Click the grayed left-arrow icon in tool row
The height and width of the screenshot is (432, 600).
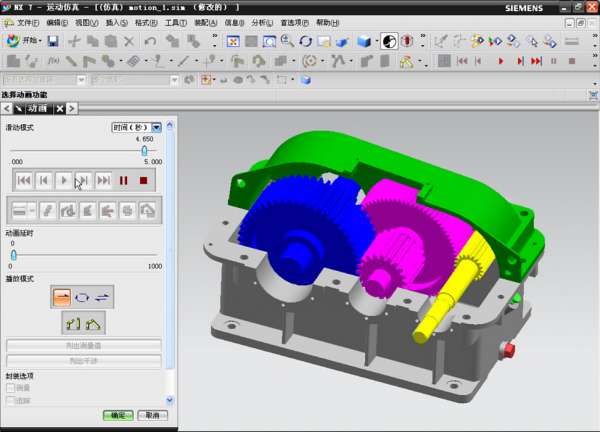108,210
